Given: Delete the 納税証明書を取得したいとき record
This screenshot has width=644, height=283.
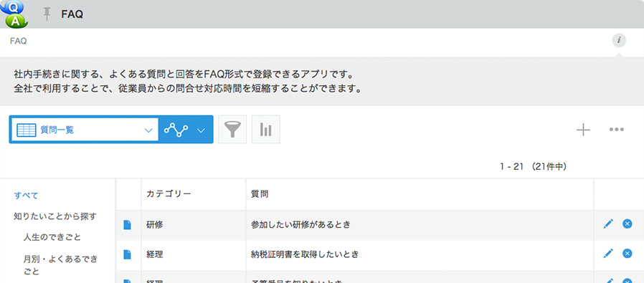Looking at the screenshot, I should coord(628,254).
